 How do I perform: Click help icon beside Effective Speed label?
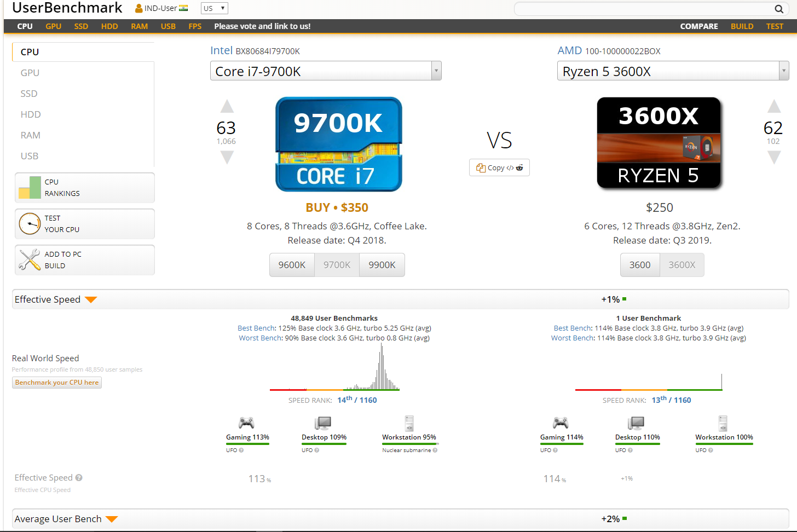(x=79, y=478)
